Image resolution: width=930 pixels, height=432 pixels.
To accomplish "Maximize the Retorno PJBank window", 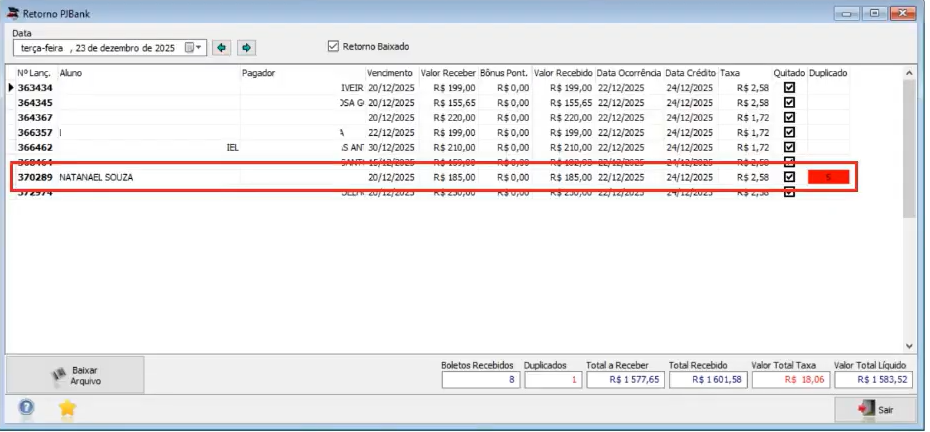I will click(x=875, y=12).
